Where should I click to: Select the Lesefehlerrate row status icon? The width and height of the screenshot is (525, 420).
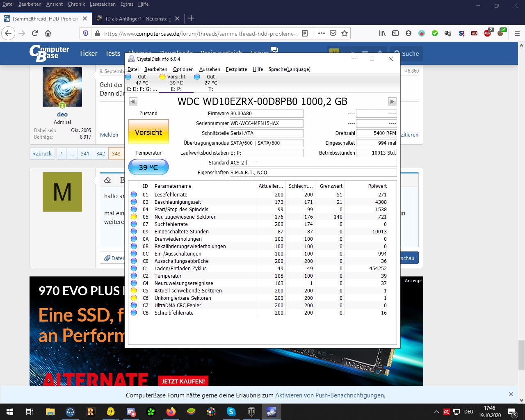pyautogui.click(x=134, y=195)
